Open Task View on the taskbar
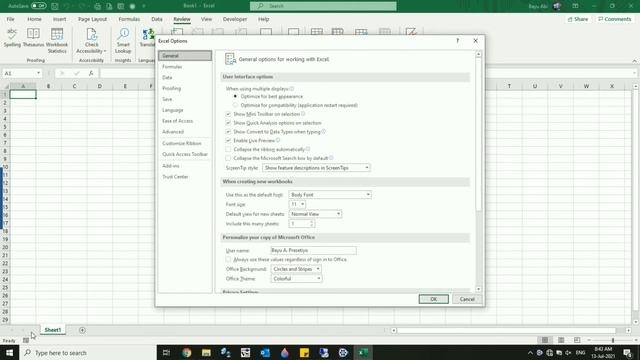The width and height of the screenshot is (640, 360). click(x=166, y=353)
